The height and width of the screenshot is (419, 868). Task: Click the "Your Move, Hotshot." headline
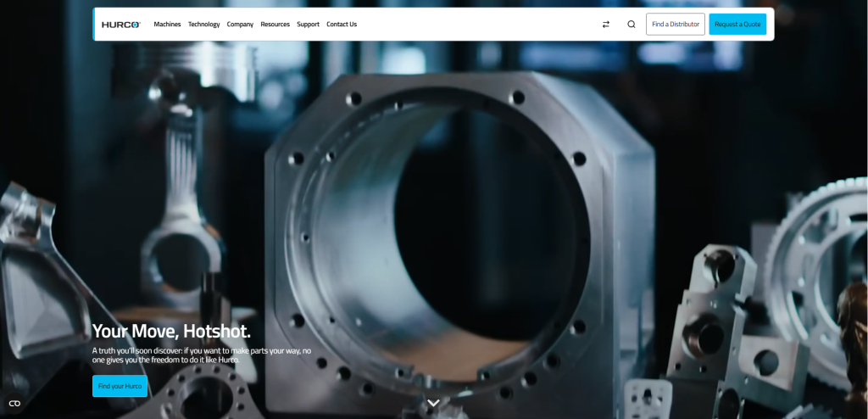(171, 332)
